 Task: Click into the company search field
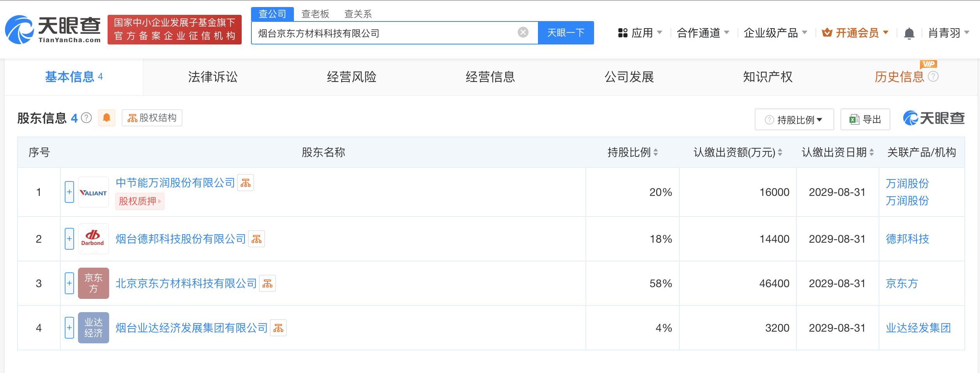[x=386, y=33]
